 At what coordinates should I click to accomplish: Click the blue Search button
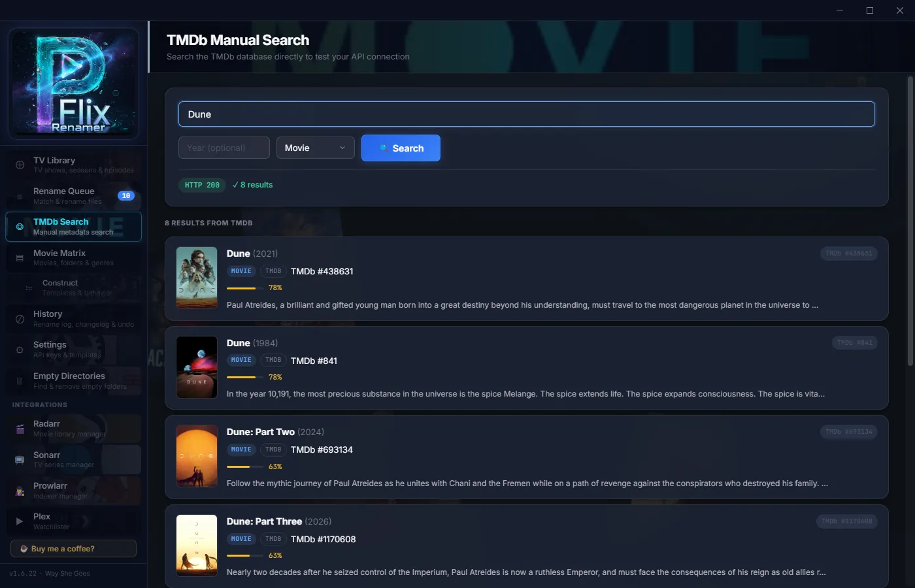click(x=401, y=148)
